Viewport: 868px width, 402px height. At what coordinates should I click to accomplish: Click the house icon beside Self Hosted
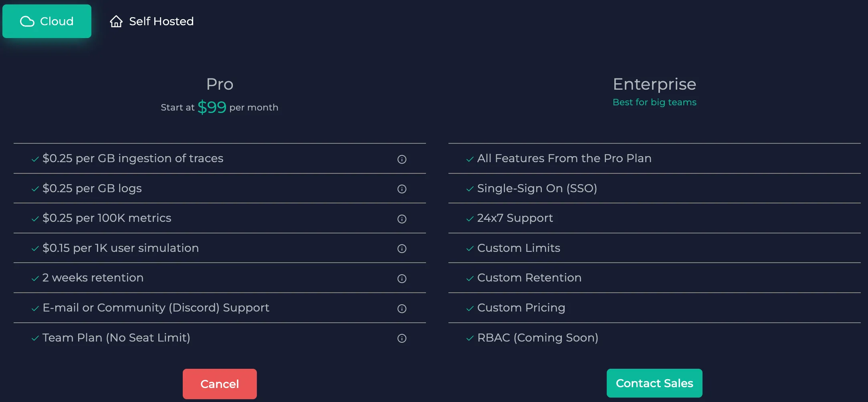[116, 21]
